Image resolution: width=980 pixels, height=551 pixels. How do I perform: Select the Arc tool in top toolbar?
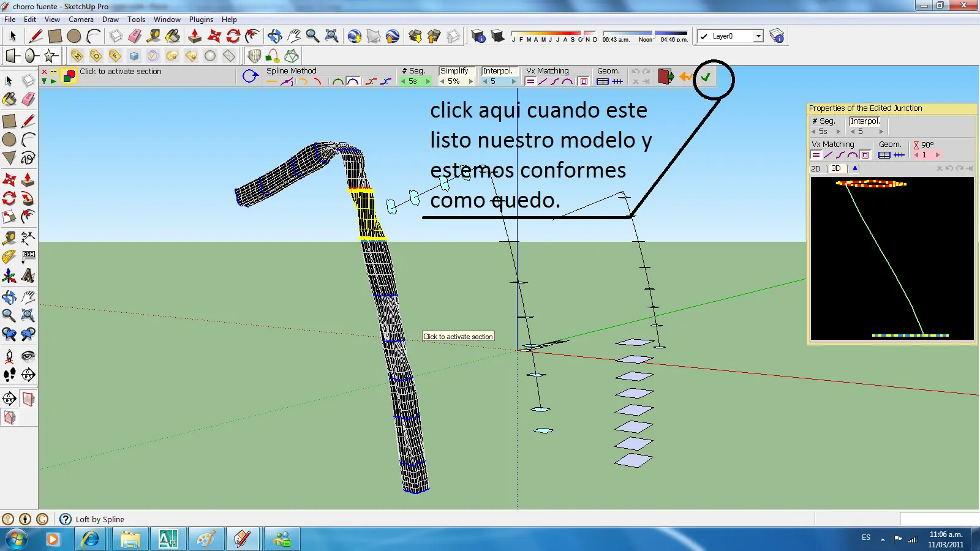click(x=93, y=36)
